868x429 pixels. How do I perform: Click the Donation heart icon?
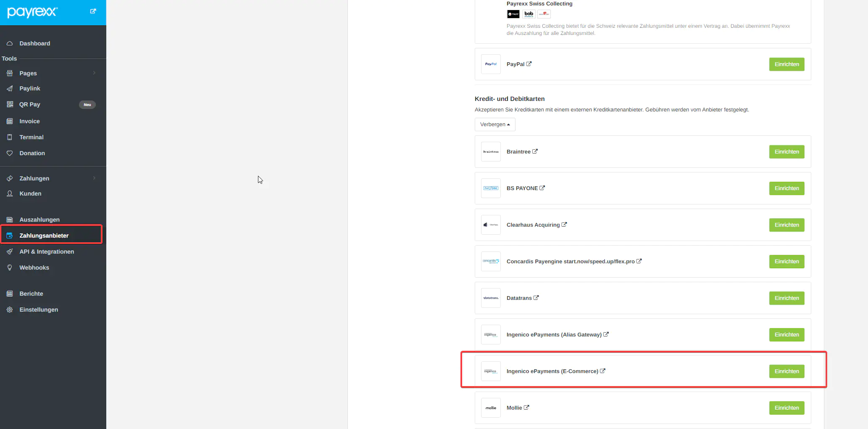click(10, 153)
